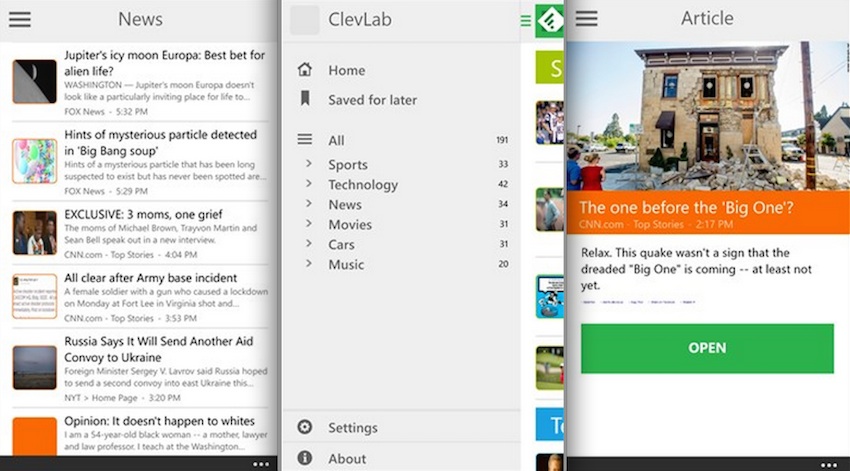Screen dimensions: 850x471
Task: Tap the green Feedly logo icon
Action: pos(550,21)
